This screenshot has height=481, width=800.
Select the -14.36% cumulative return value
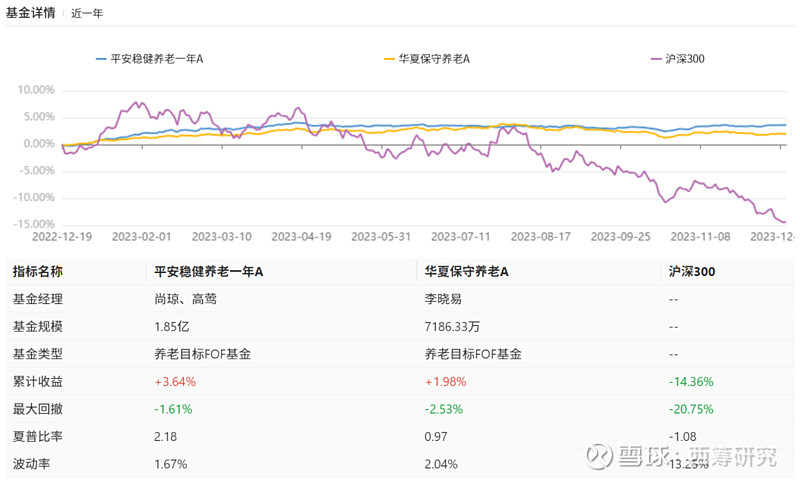click(691, 382)
